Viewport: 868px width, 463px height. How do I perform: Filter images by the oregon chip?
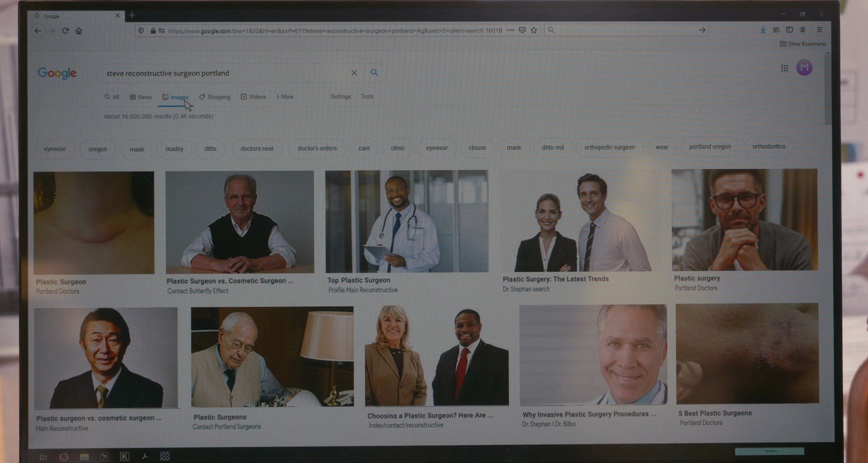tap(98, 149)
